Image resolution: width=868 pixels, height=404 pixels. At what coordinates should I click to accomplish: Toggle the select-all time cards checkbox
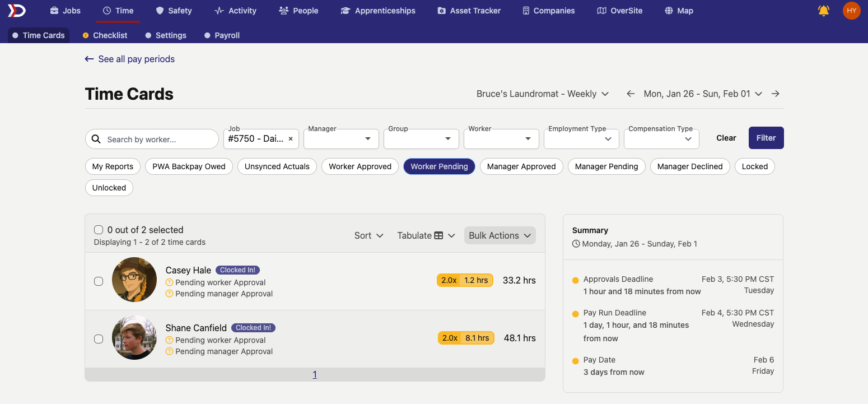(x=99, y=230)
